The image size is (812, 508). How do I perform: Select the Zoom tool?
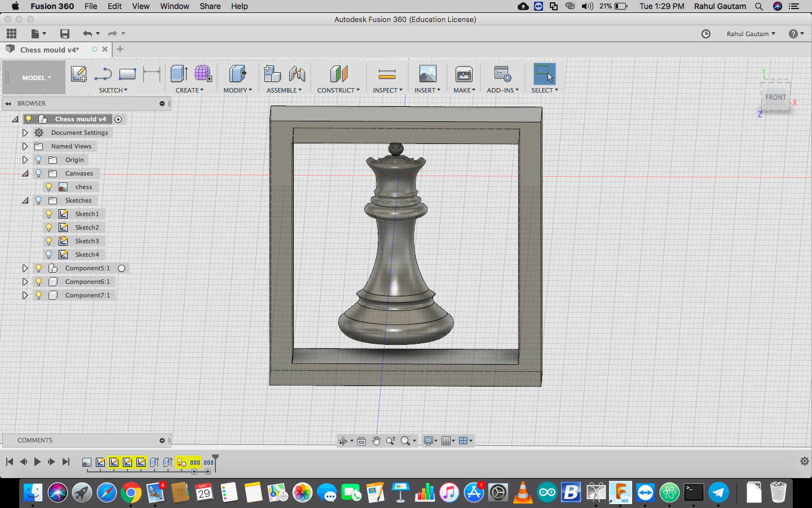391,441
